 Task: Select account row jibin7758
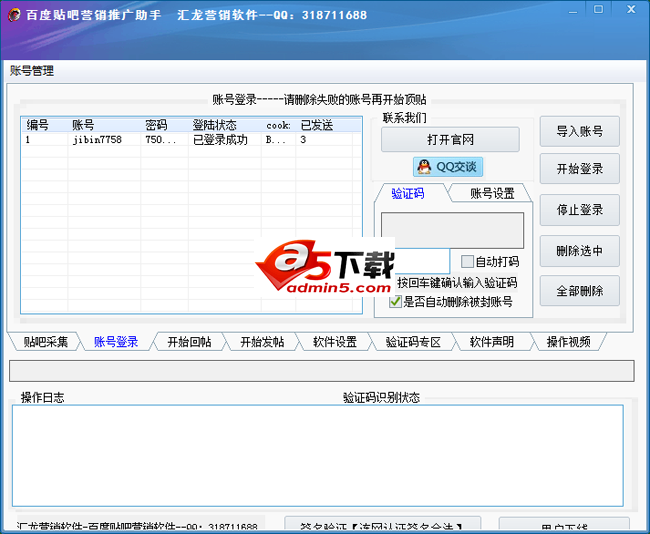click(191, 140)
